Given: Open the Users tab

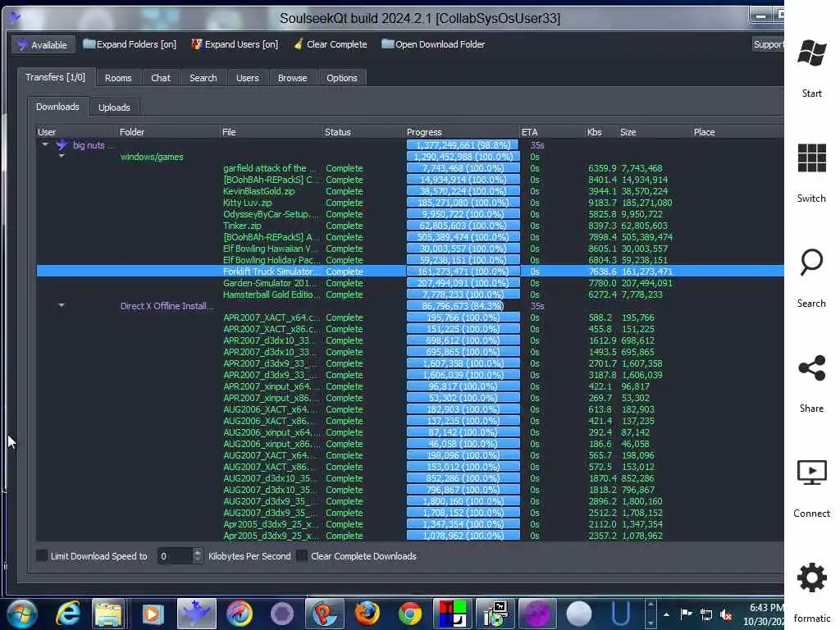Looking at the screenshot, I should click(248, 78).
